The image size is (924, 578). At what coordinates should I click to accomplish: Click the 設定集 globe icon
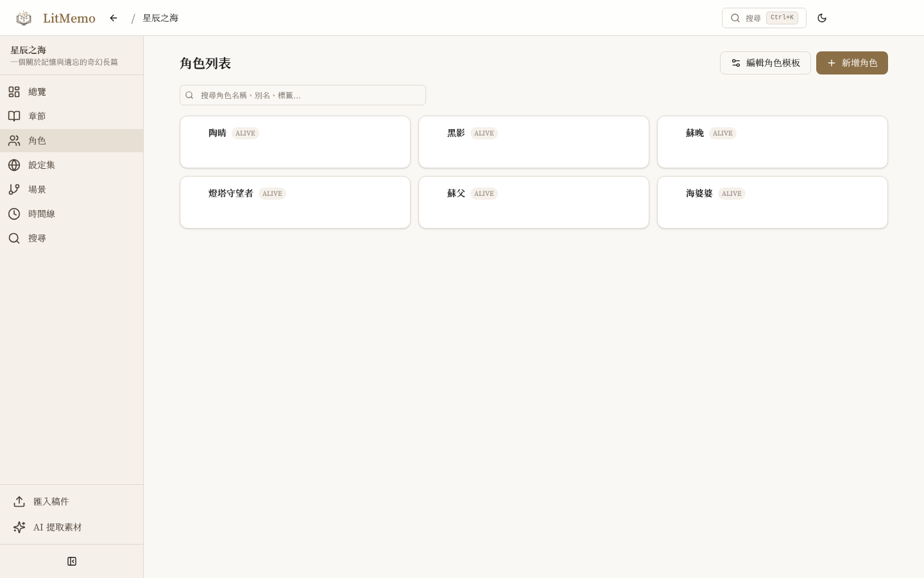pyautogui.click(x=14, y=165)
